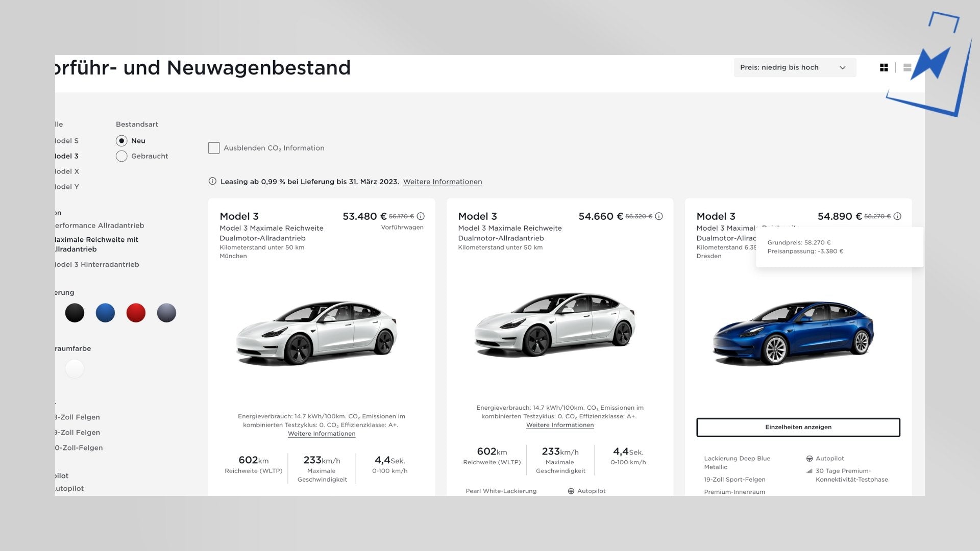
Task: Open Weitere Informationen leasing link
Action: pos(443,182)
